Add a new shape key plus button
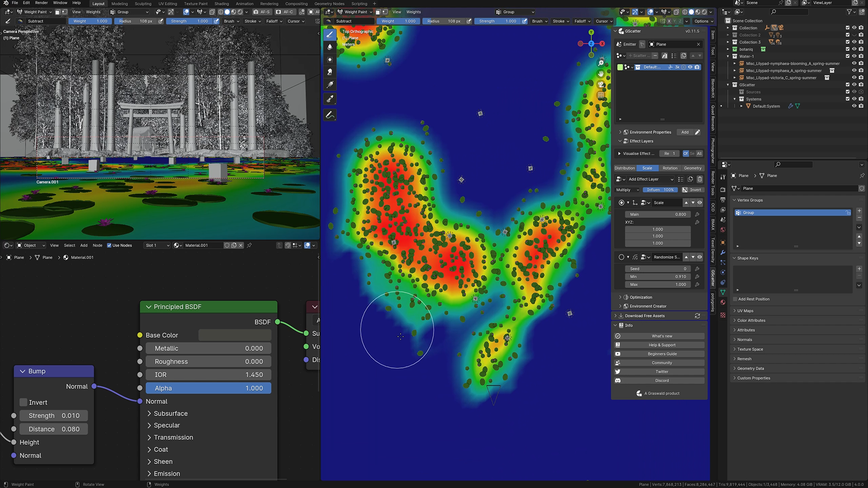Screen dimensions: 868x488 coord(859,269)
